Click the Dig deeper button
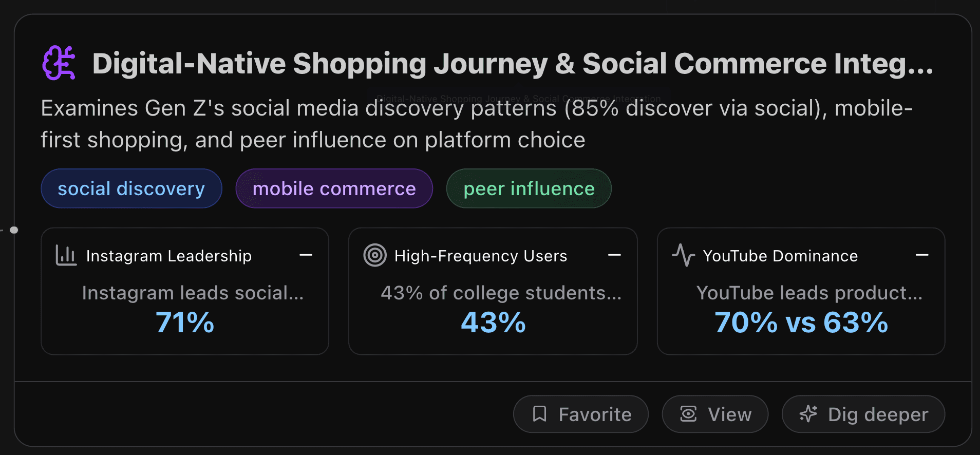Image resolution: width=980 pixels, height=455 pixels. (863, 414)
